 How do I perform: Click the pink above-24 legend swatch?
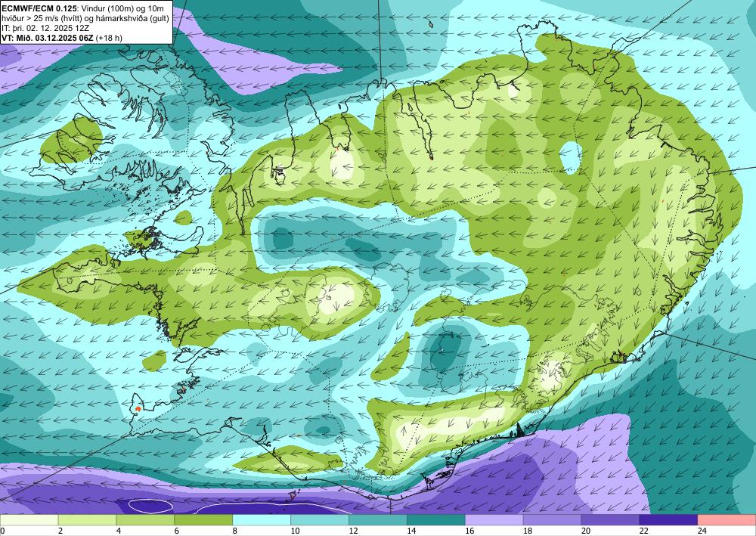(727, 520)
